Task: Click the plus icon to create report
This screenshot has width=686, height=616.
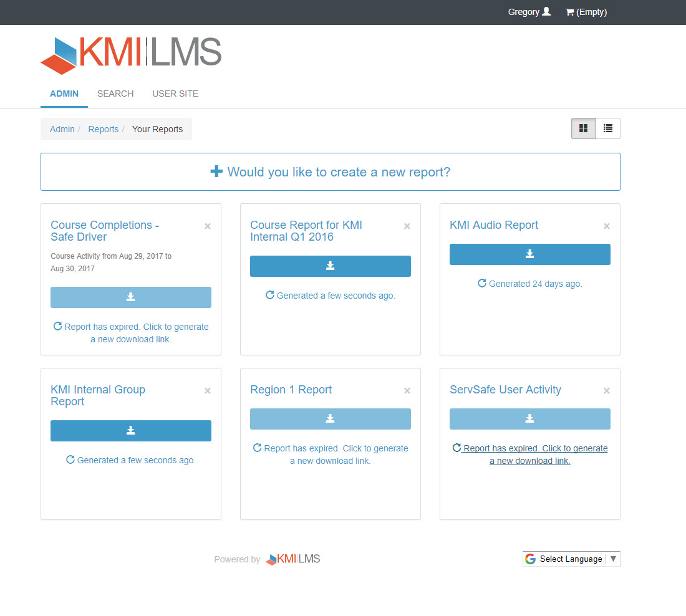Action: pyautogui.click(x=216, y=171)
